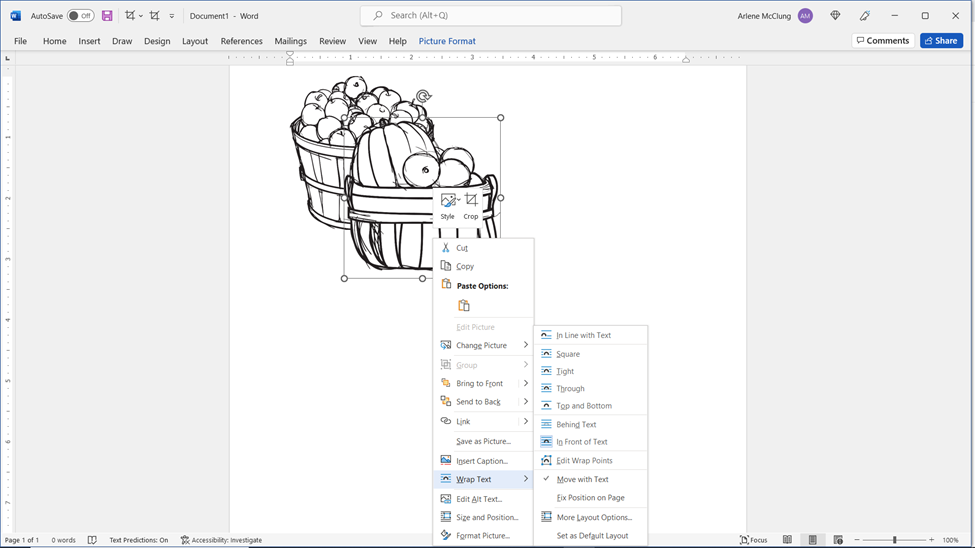Click the In Front of Text icon
Viewport: 975px width, 548px height.
[546, 442]
